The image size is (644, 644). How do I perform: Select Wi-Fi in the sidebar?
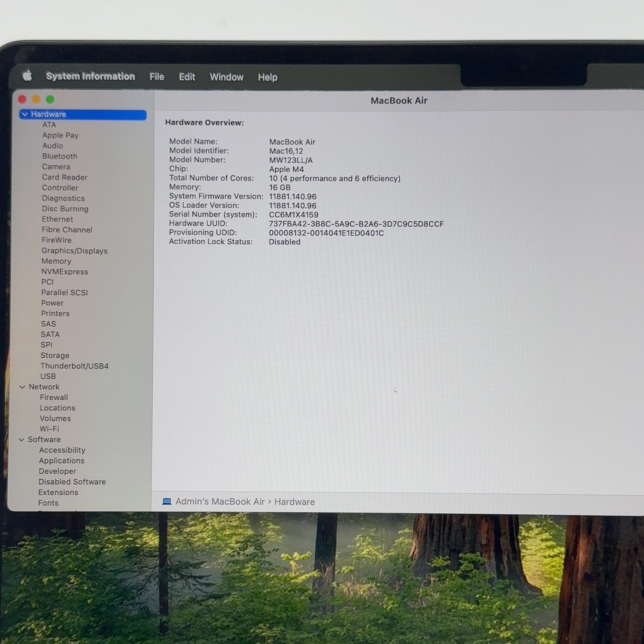click(x=49, y=429)
